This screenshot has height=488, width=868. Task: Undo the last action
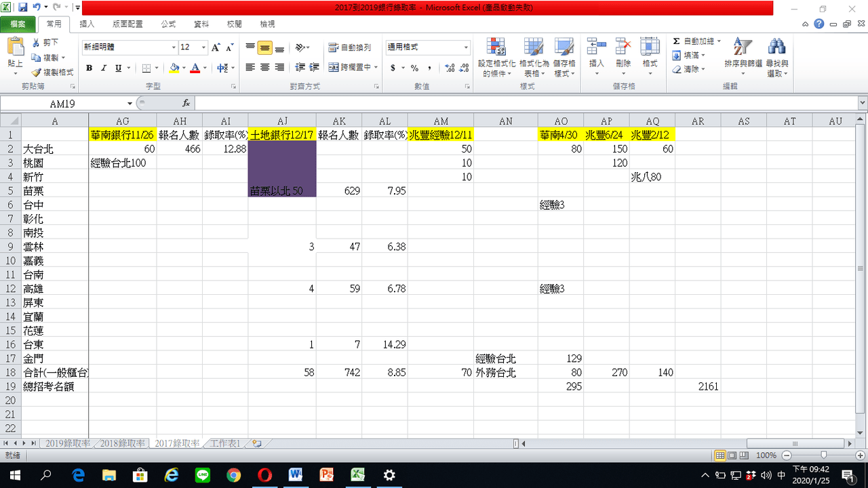tap(37, 7)
